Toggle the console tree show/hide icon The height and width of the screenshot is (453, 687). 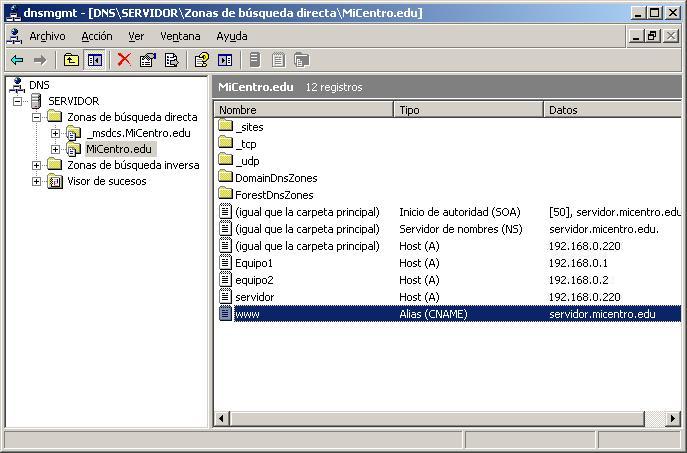point(95,60)
